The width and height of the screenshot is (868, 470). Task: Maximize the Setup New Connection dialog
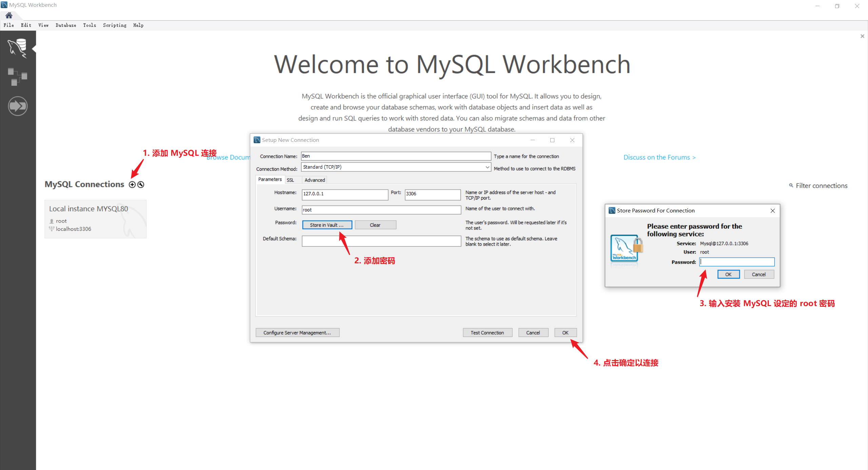coord(552,140)
